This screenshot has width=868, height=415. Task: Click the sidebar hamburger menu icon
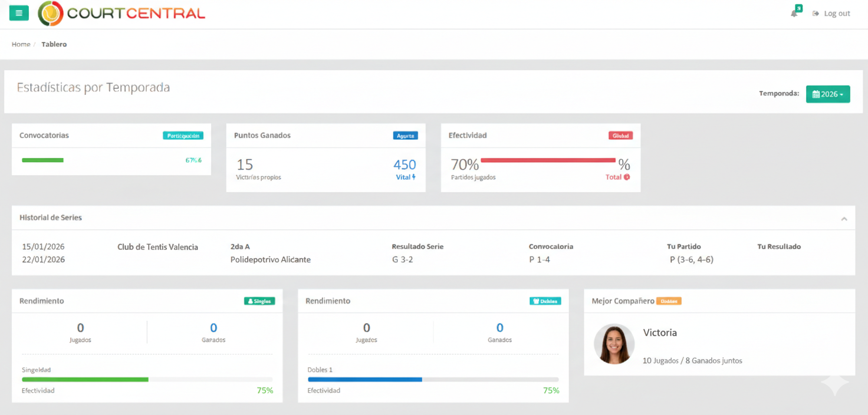(x=18, y=12)
